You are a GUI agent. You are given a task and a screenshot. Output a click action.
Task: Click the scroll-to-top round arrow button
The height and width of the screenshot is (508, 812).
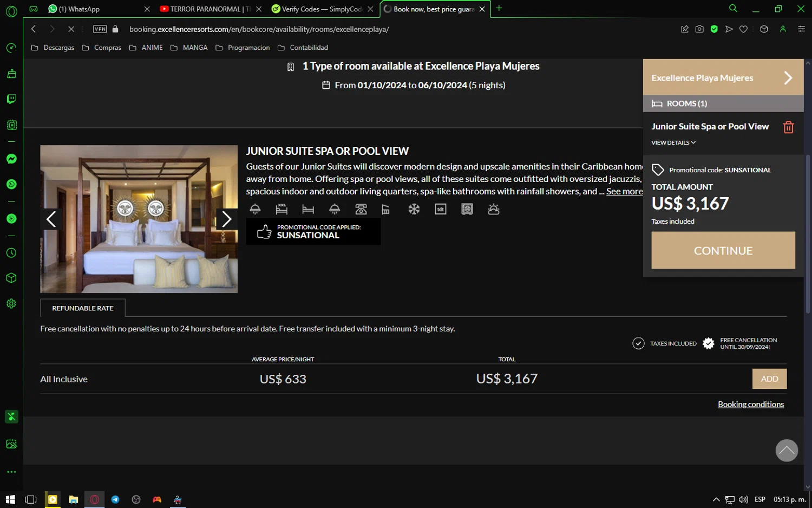(x=787, y=450)
